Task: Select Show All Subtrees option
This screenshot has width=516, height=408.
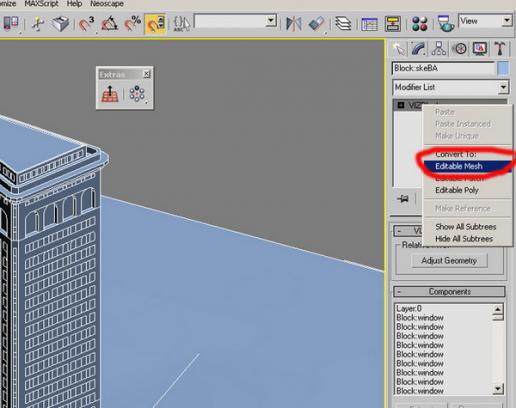Action: click(x=467, y=227)
